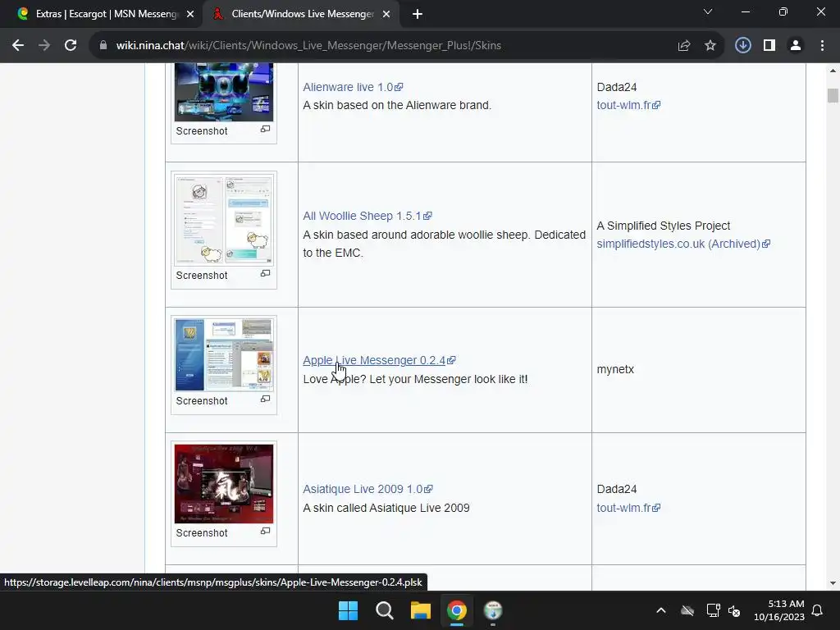Enlarge icon under Asiatique Live screenshot
Viewport: 840px width, 630px height.
click(x=265, y=531)
